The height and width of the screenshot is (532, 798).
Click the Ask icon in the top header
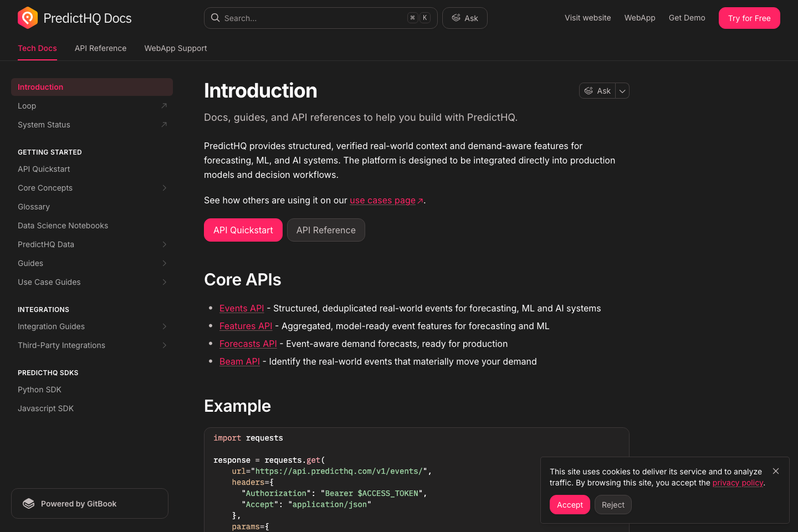[456, 18]
